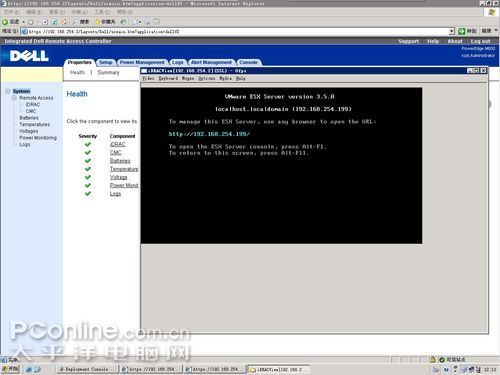
Task: Click the green checkmark next to Voltage
Action: tap(88, 177)
